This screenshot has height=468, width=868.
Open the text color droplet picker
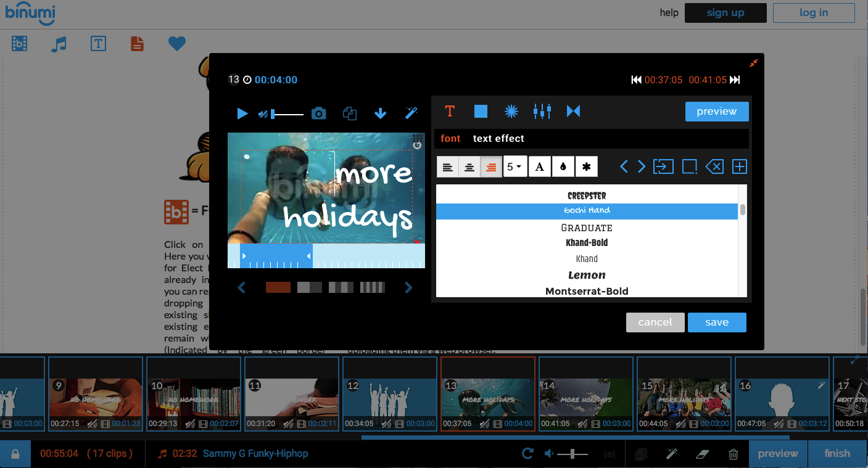coord(563,167)
